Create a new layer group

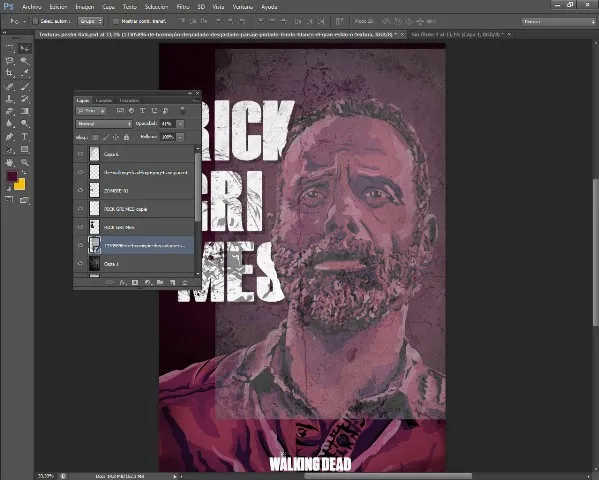160,283
